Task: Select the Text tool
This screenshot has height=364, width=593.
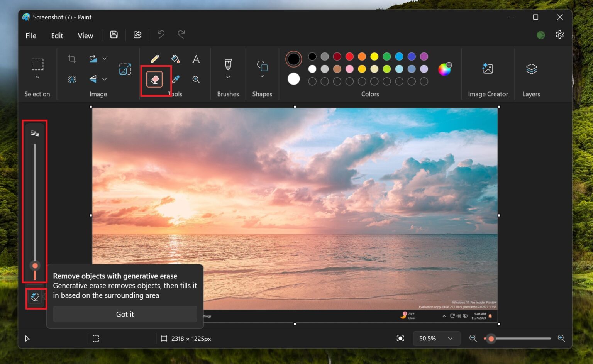Action: pyautogui.click(x=196, y=59)
